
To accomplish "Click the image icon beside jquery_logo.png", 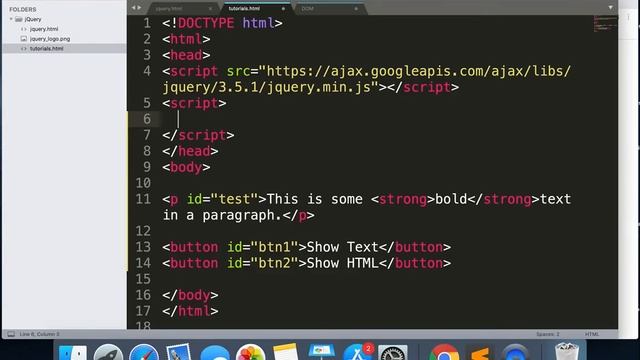I will [24, 39].
